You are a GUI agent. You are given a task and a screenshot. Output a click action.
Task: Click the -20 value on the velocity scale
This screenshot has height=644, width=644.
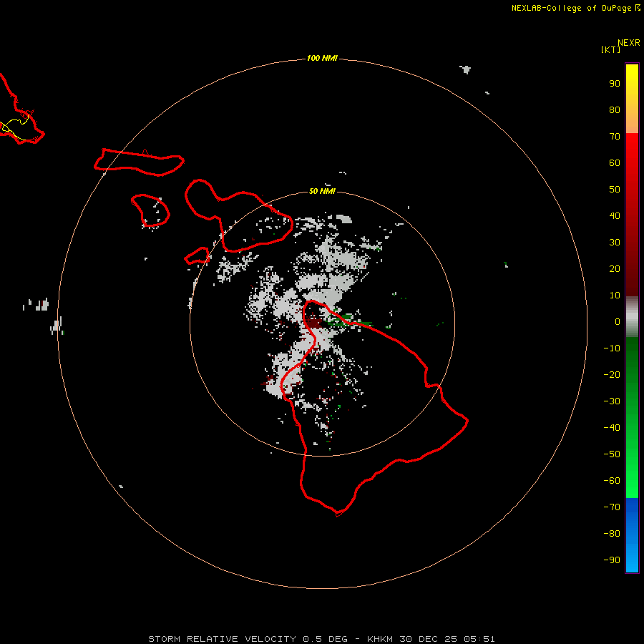pyautogui.click(x=612, y=375)
